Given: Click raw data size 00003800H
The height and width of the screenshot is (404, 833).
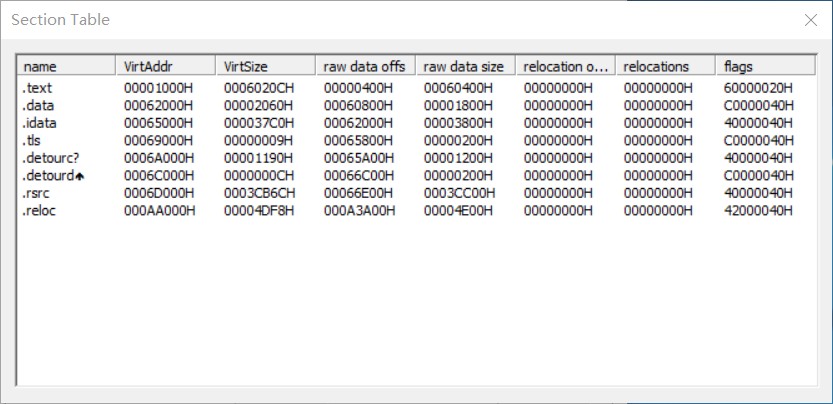Looking at the screenshot, I should point(458,123).
